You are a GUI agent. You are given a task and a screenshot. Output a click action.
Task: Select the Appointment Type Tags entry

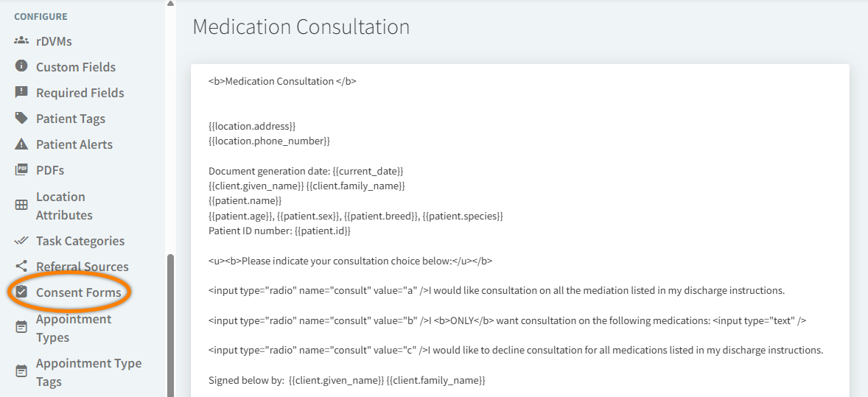click(x=88, y=372)
